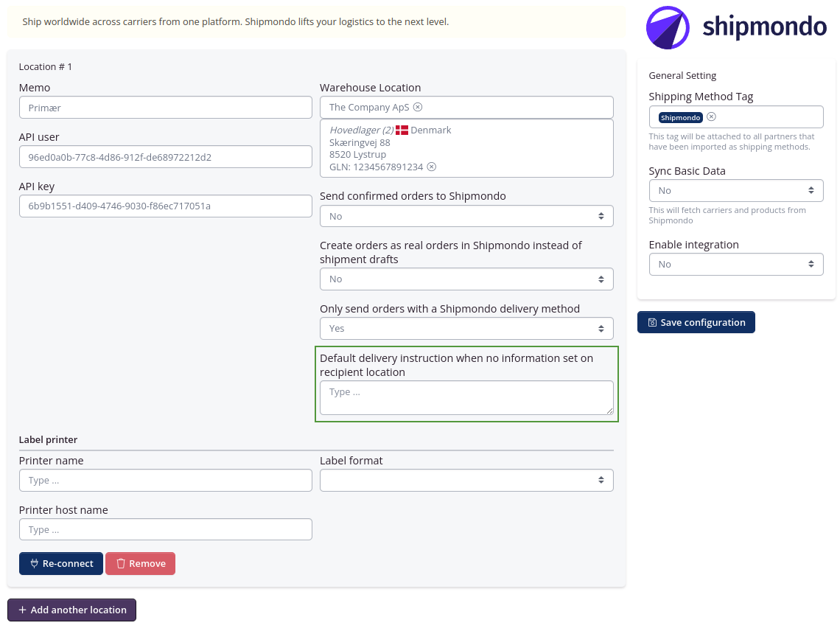Open the Label format dropdown
This screenshot has width=840, height=631.
click(466, 480)
